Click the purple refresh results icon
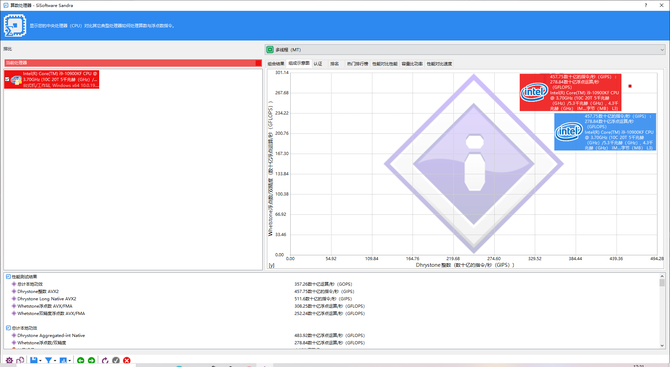Image resolution: width=670 pixels, height=367 pixels. (x=105, y=361)
